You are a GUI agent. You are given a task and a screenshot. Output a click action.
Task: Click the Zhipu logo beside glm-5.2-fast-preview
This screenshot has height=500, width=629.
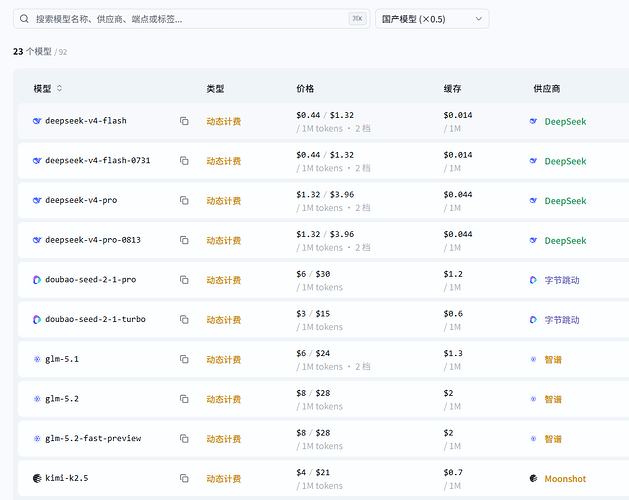point(37,439)
